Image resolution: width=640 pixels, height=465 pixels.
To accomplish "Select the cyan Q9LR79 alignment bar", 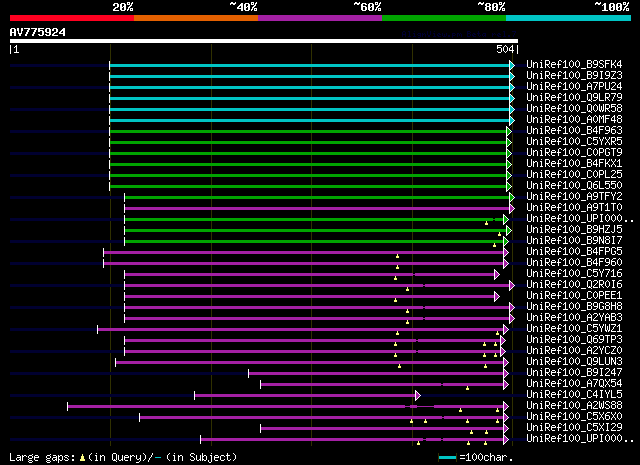I will (x=309, y=98).
